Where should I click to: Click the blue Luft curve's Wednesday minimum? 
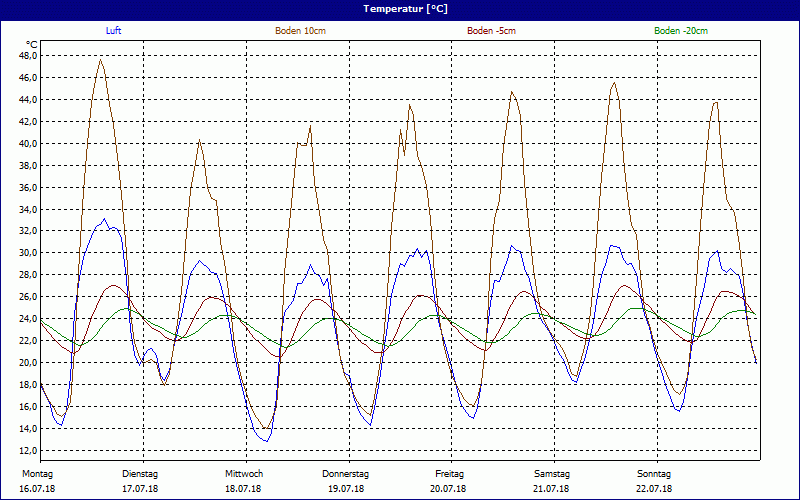(x=266, y=441)
